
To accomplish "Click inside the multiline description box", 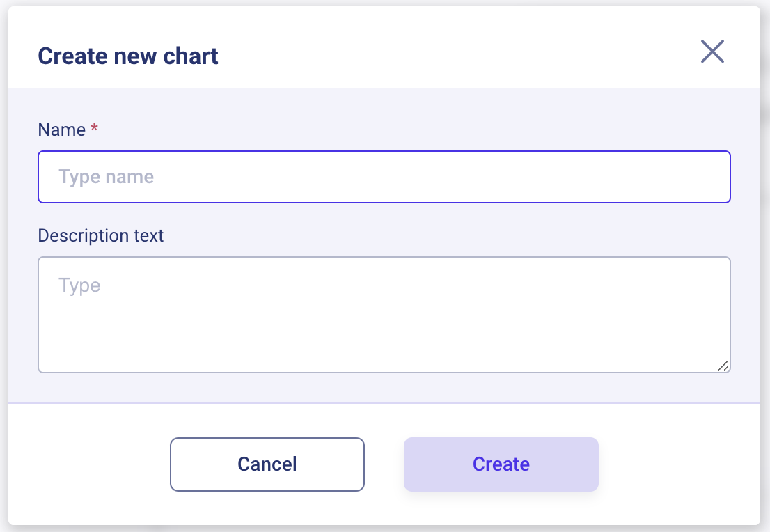I will coord(384,315).
